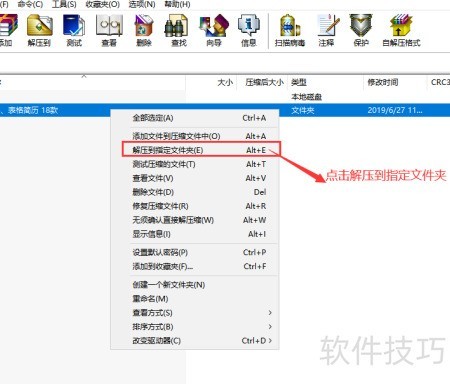Click the 删除 (Delete) toolbar icon
450x384 pixels.
[144, 30]
